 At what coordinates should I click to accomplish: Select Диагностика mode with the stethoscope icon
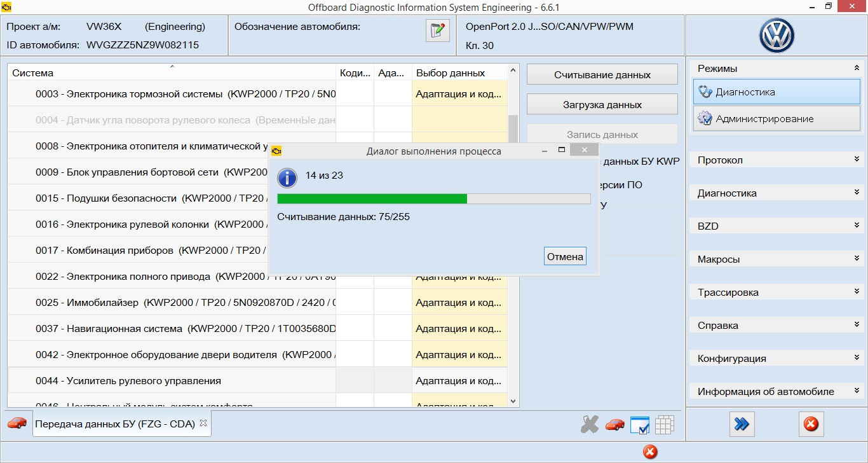pos(776,92)
